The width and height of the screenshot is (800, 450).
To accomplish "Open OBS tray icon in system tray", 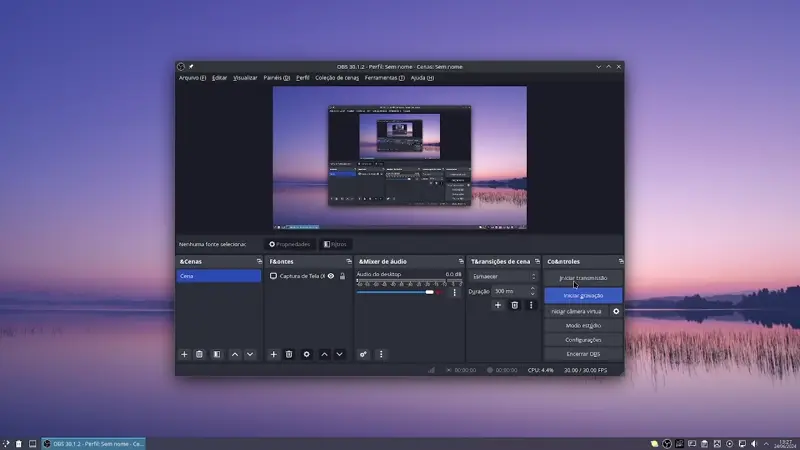I will (x=667, y=444).
